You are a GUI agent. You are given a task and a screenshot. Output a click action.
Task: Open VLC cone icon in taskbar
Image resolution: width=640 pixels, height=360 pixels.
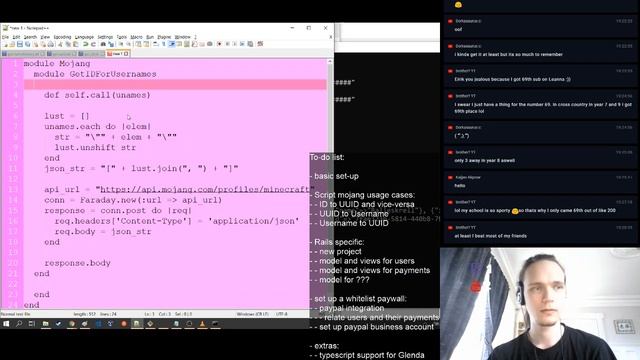coord(202,324)
